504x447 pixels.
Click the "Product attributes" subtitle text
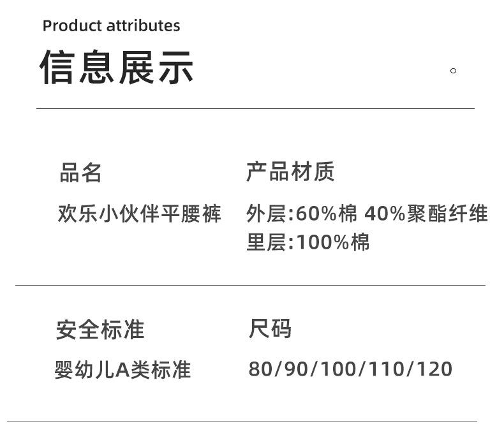tap(111, 26)
